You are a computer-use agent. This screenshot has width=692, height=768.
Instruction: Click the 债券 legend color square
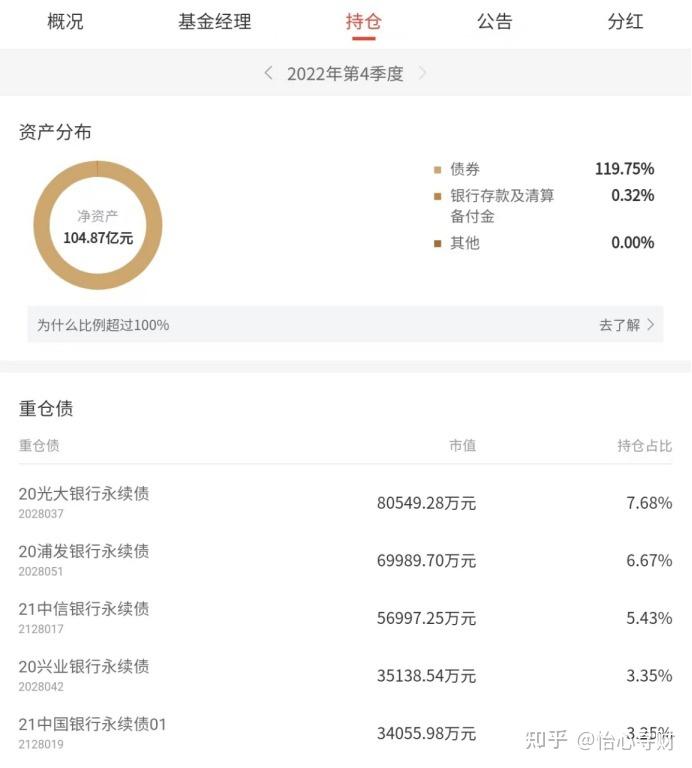pos(437,169)
